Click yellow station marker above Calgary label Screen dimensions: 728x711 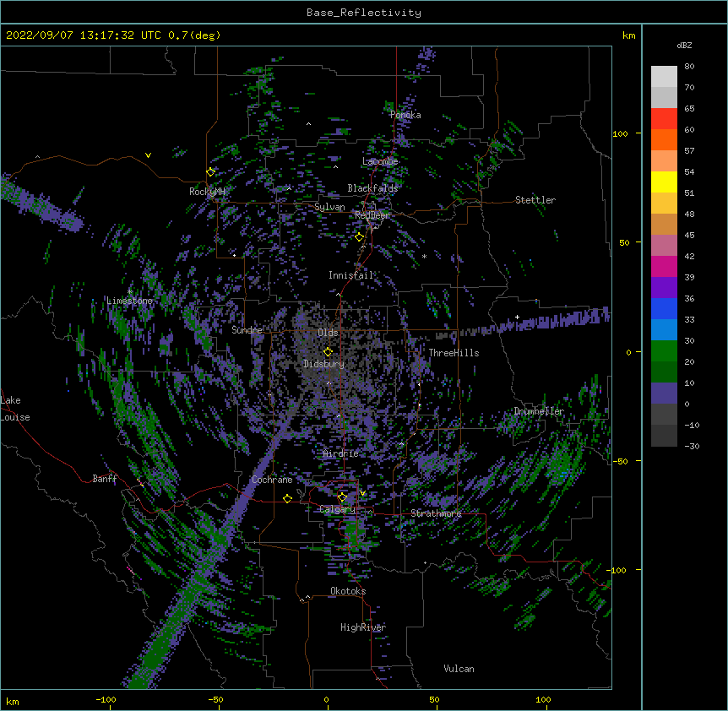pos(342,497)
